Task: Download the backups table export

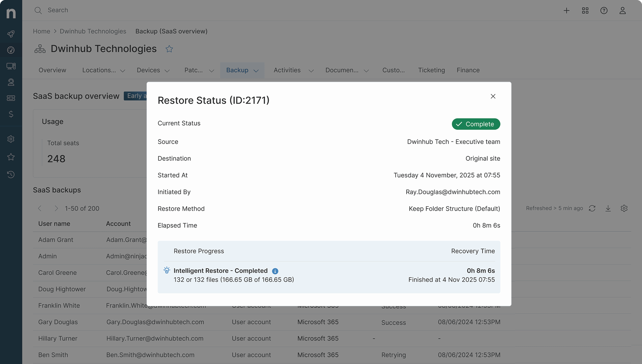Action: [x=608, y=208]
